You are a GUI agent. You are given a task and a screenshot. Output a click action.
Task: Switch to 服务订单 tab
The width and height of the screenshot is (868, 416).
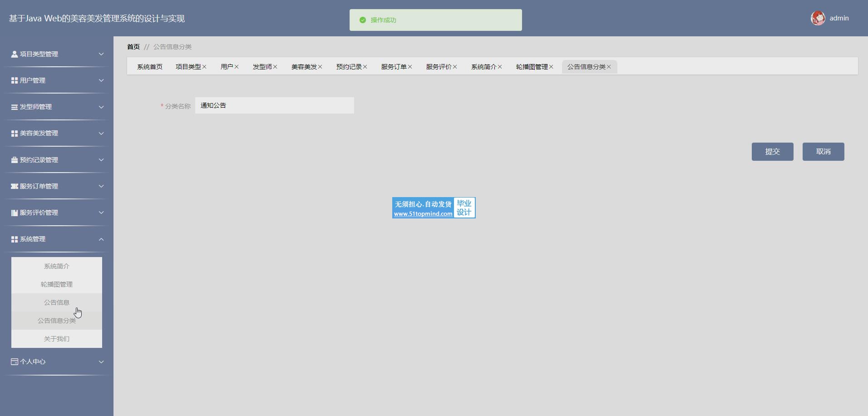pyautogui.click(x=394, y=67)
